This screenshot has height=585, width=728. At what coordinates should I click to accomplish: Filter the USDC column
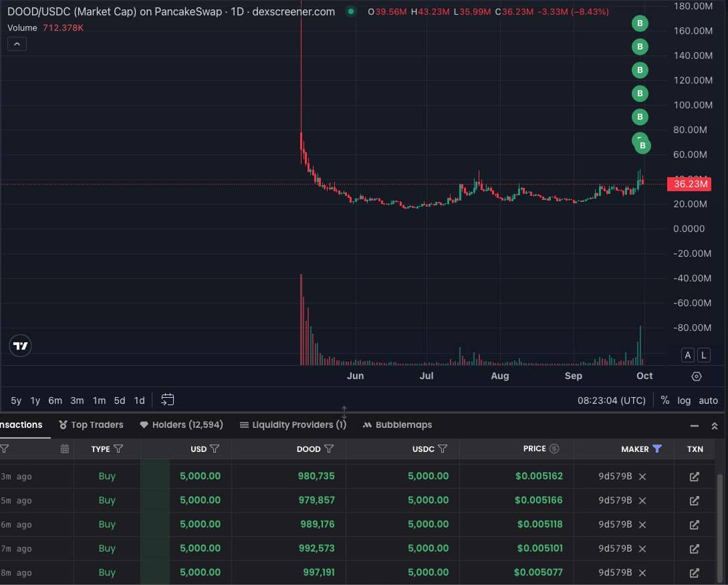(443, 449)
